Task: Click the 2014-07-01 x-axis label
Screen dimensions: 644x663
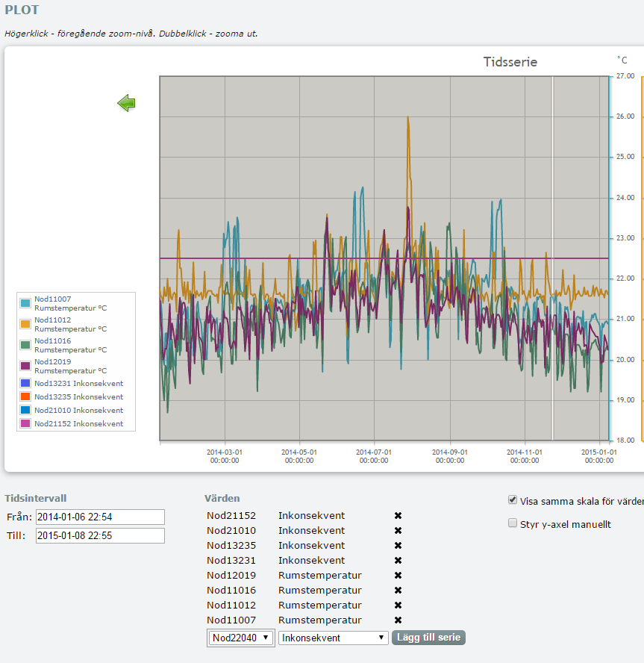Action: point(374,456)
